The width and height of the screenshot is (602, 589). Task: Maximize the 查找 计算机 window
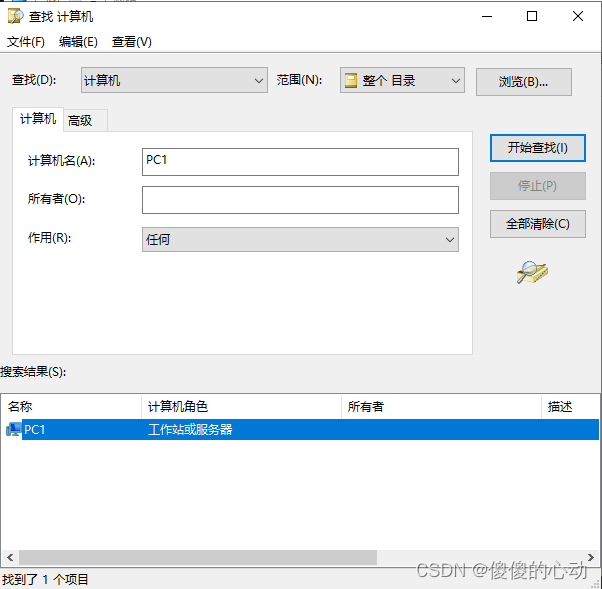pos(532,16)
